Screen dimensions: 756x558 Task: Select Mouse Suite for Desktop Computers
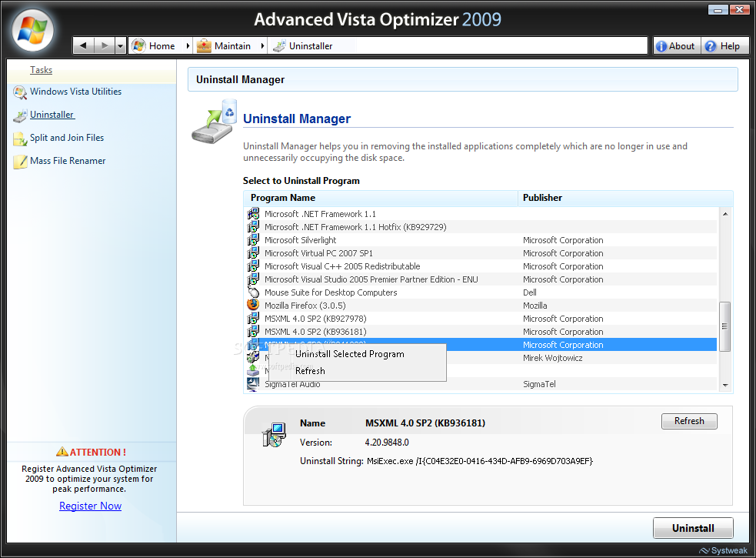(481, 292)
